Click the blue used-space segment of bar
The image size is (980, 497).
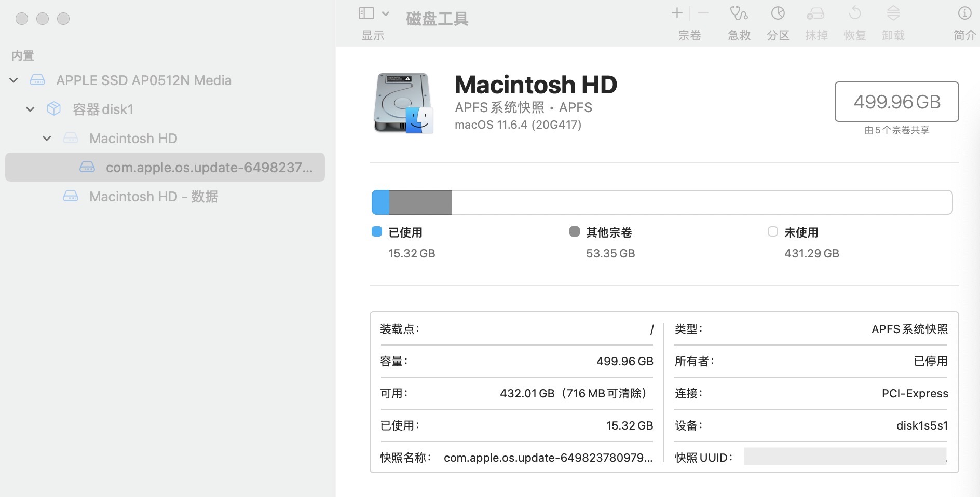click(380, 202)
